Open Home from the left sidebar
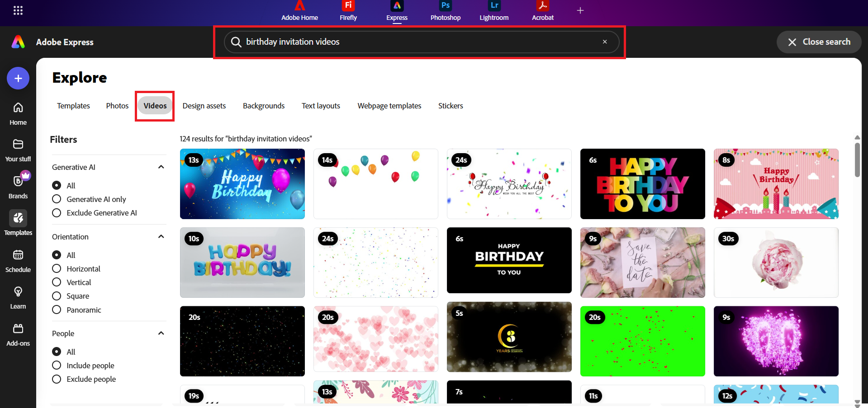This screenshot has width=868, height=408. click(18, 113)
